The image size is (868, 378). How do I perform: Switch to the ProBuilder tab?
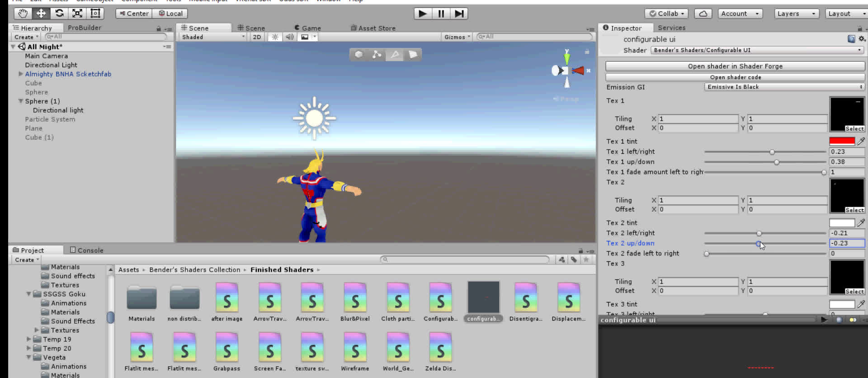[85, 28]
